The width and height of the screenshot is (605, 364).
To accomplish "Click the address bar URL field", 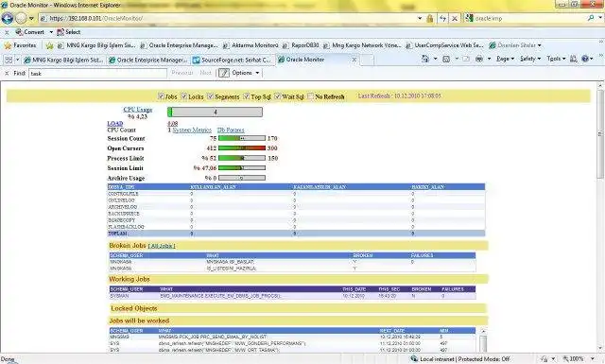I will (x=227, y=18).
